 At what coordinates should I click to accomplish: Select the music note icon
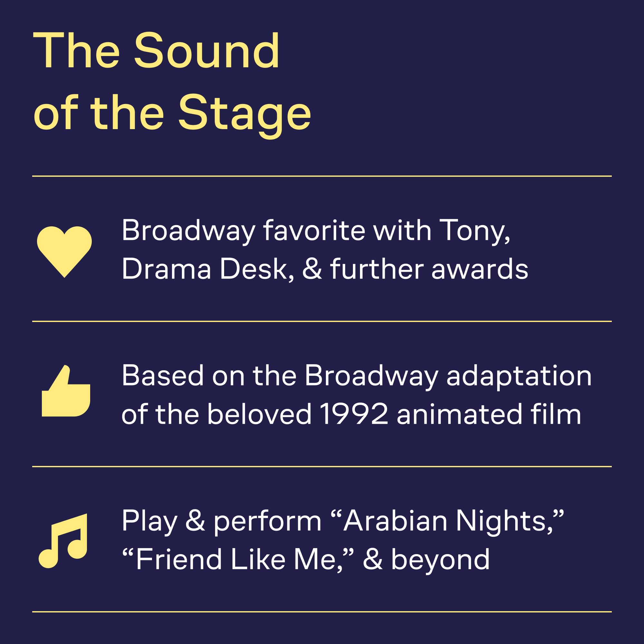click(64, 540)
